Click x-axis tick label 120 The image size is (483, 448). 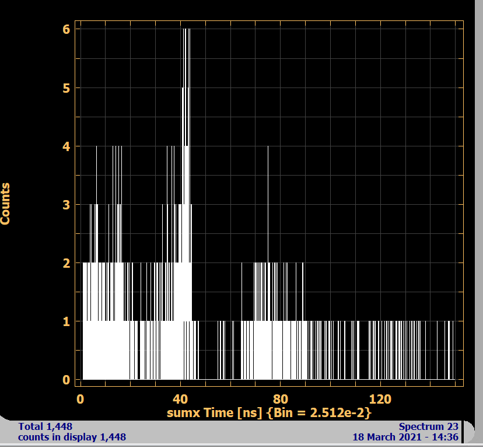(x=380, y=399)
